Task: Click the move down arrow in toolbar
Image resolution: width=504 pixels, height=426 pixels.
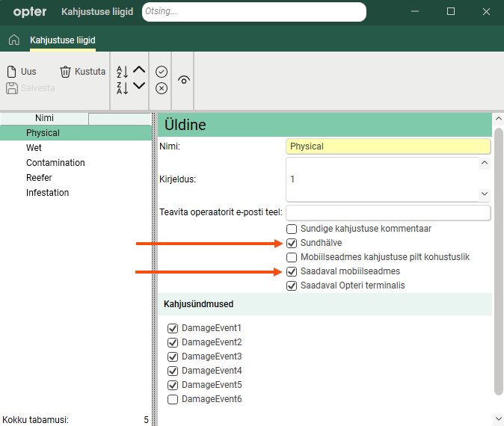Action: click(x=139, y=86)
